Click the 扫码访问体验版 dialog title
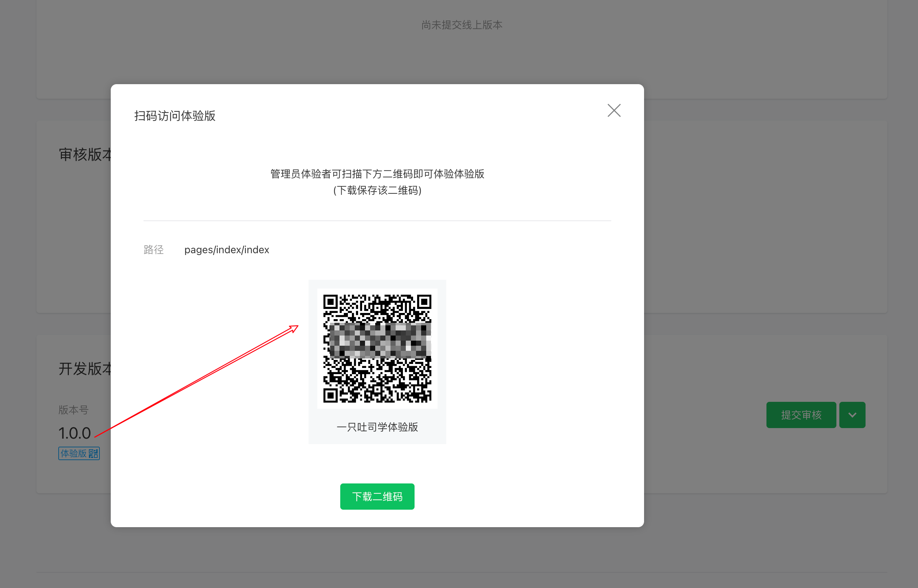This screenshot has width=918, height=588. 175,116
